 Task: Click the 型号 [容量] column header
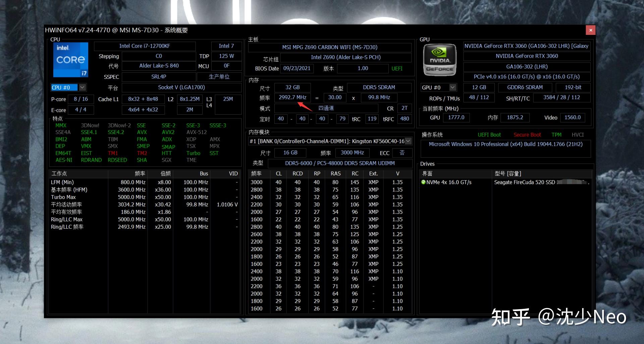pyautogui.click(x=542, y=173)
